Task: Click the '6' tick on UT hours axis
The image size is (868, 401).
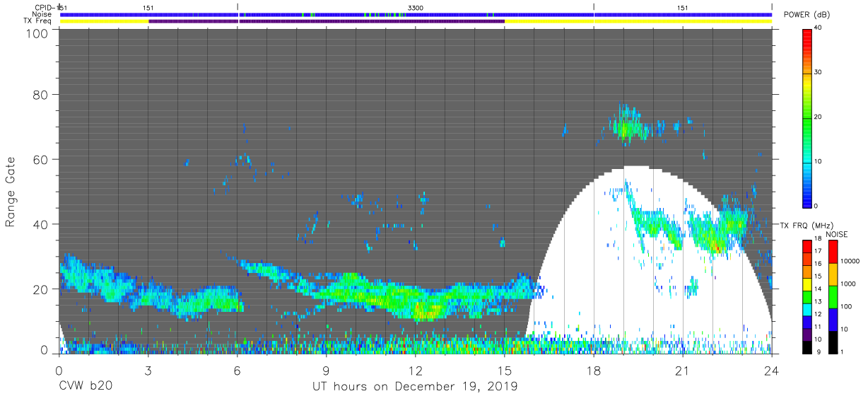Action: point(237,370)
